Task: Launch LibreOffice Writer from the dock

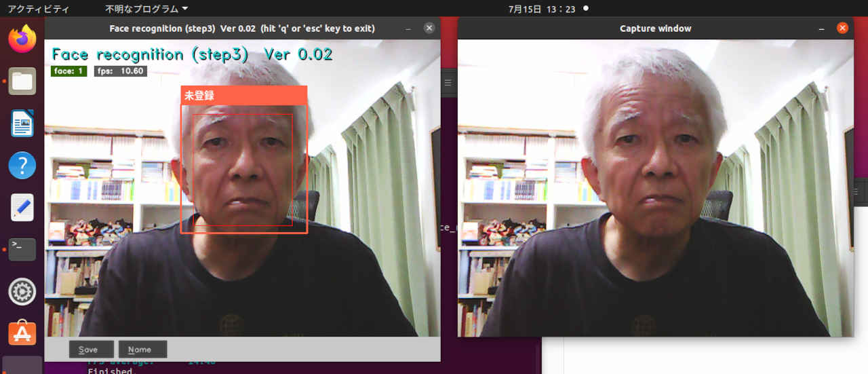Action: click(x=22, y=124)
